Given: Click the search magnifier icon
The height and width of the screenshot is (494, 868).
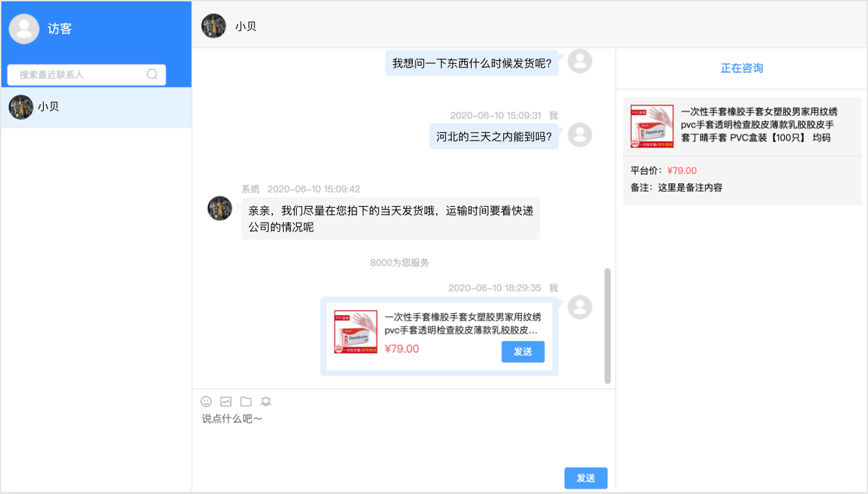Looking at the screenshot, I should point(152,75).
